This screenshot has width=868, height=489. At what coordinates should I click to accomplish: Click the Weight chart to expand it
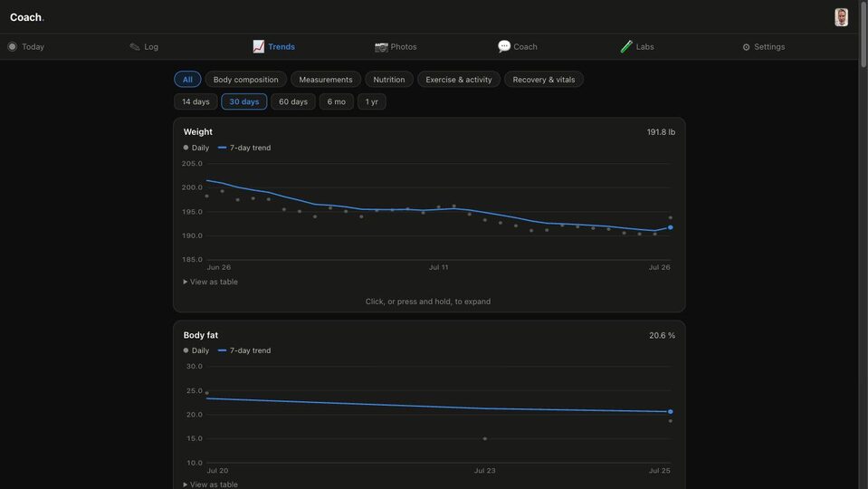point(429,215)
